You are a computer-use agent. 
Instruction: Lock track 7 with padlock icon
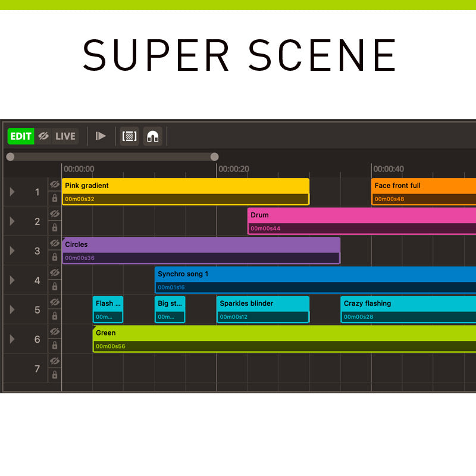pos(55,375)
